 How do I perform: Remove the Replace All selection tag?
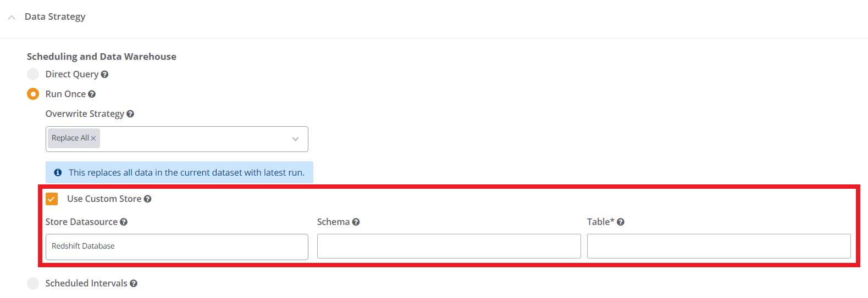tap(93, 138)
